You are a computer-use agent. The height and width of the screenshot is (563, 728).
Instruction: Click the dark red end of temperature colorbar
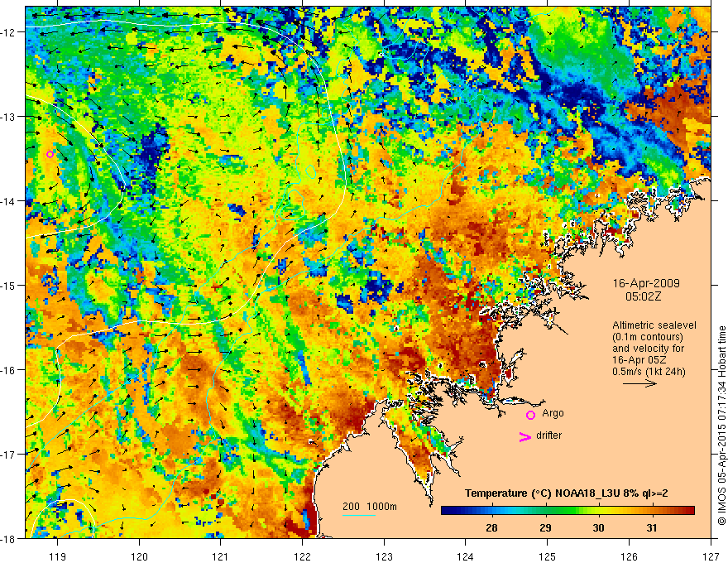pyautogui.click(x=688, y=511)
